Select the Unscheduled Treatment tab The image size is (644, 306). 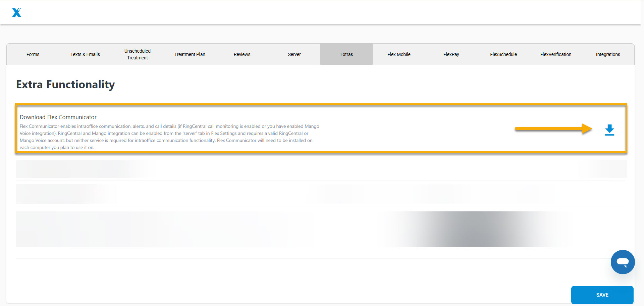click(x=138, y=54)
